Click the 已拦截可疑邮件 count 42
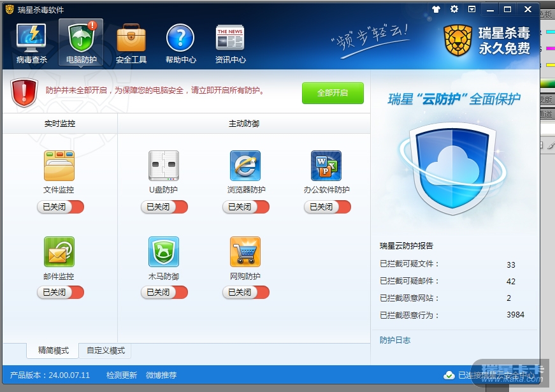This screenshot has height=392, width=555. 511,282
